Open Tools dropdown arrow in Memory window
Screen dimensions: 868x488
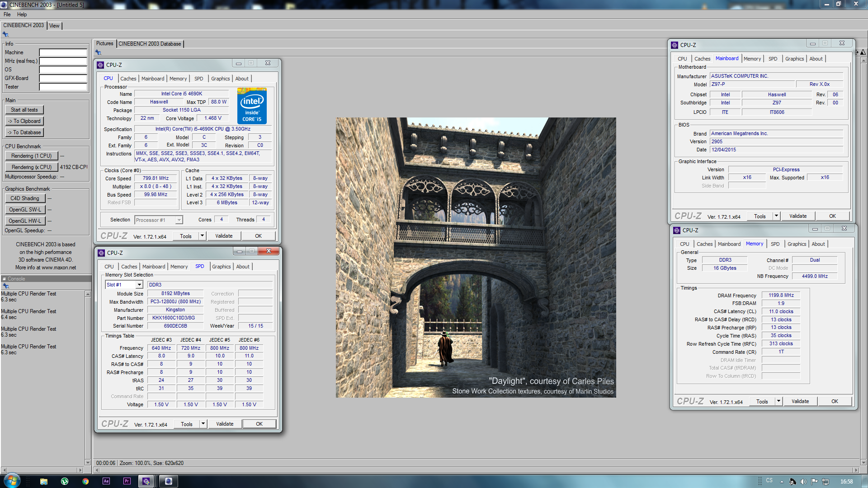pos(778,401)
